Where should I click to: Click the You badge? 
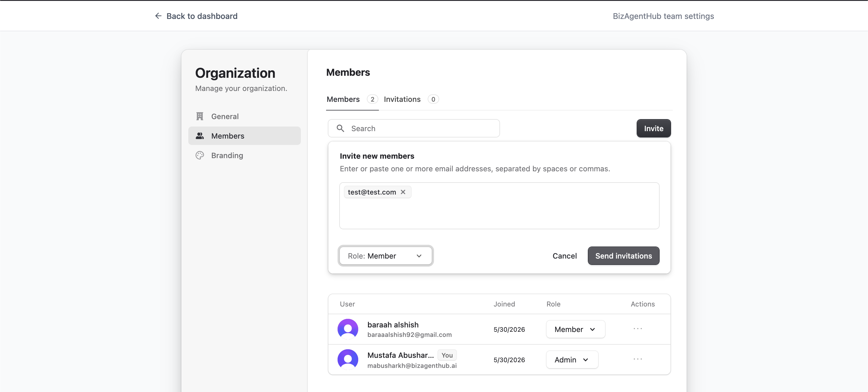pyautogui.click(x=447, y=355)
